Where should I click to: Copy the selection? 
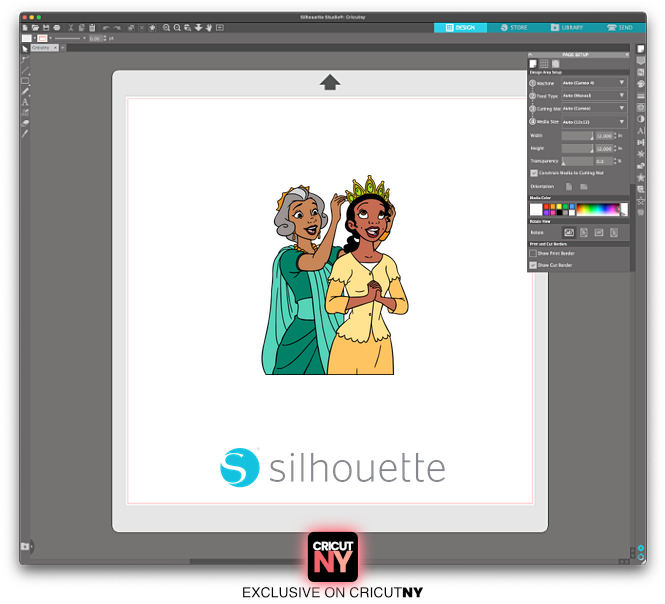pos(81,28)
